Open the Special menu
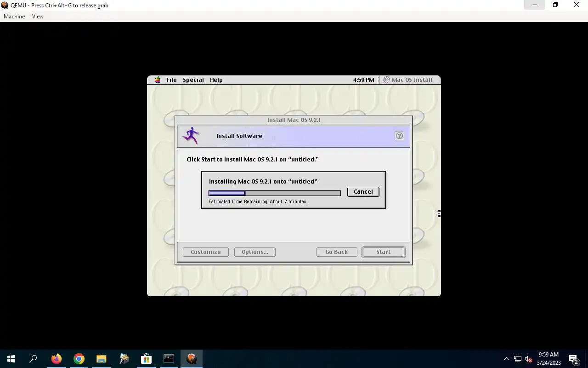588x368 pixels. 193,80
